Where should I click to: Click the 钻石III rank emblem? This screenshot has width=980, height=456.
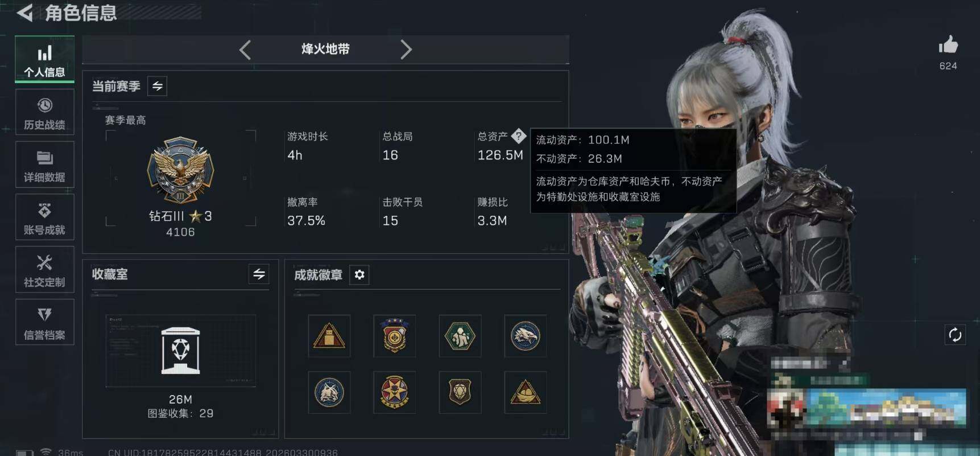pyautogui.click(x=180, y=170)
